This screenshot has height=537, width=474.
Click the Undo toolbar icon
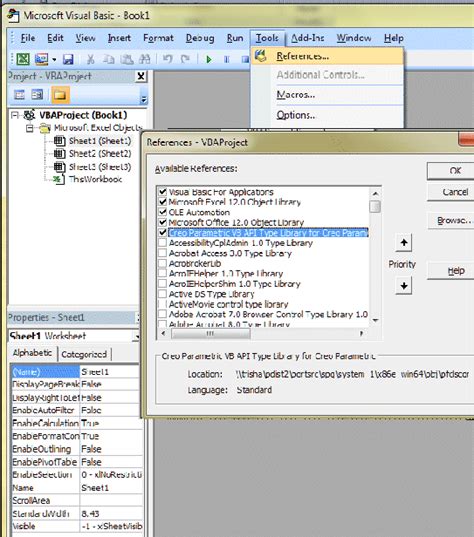click(167, 59)
